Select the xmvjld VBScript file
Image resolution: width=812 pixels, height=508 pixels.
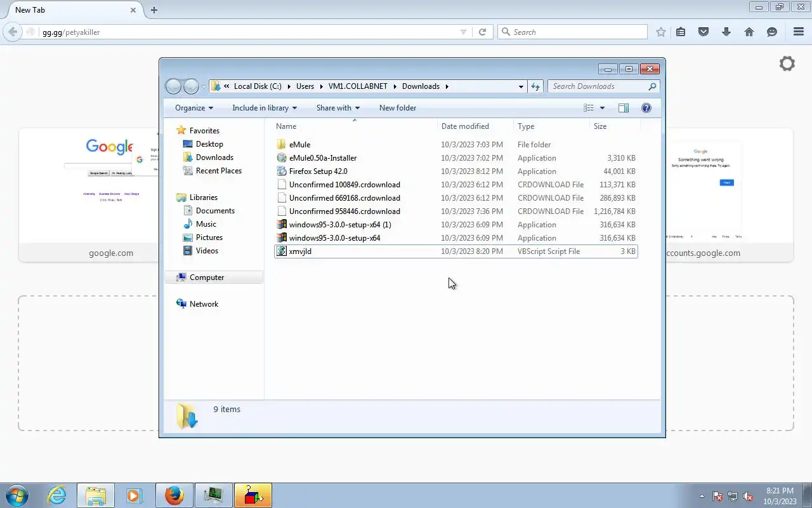click(x=455, y=251)
